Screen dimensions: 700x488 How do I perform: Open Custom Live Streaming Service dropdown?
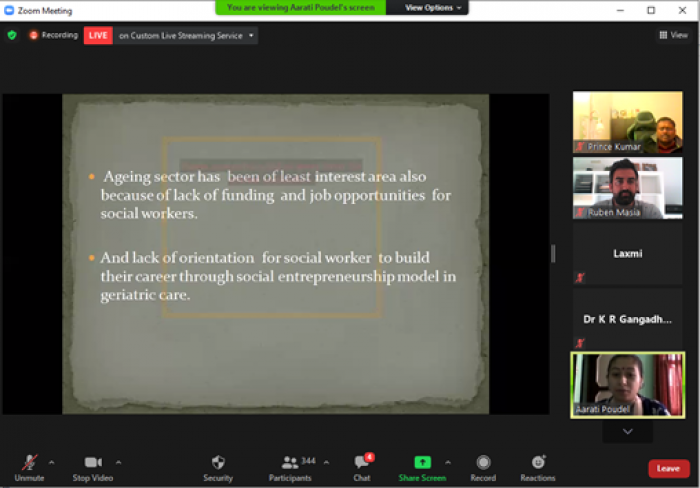(186, 35)
